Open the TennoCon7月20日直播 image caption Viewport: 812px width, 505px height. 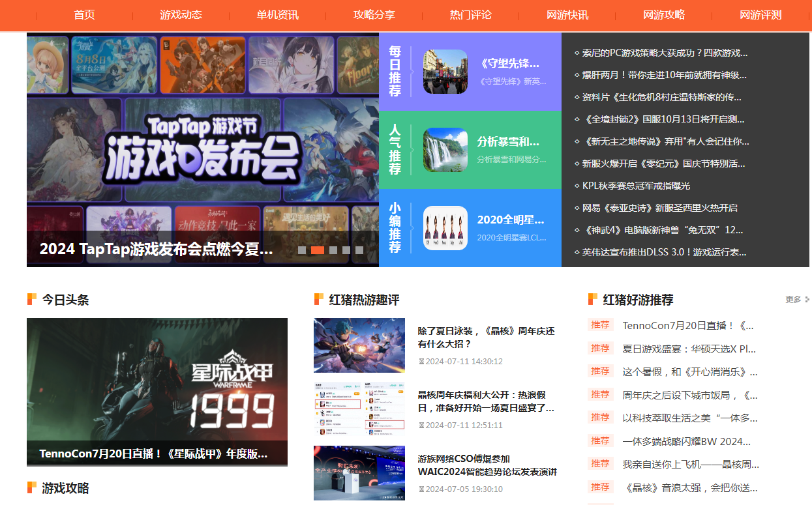tap(153, 454)
